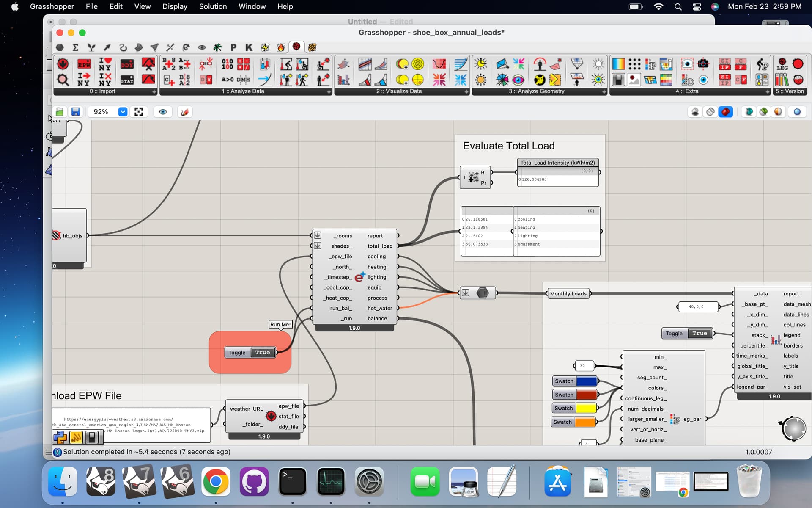Click the Monthly Loads relay label

(x=568, y=293)
